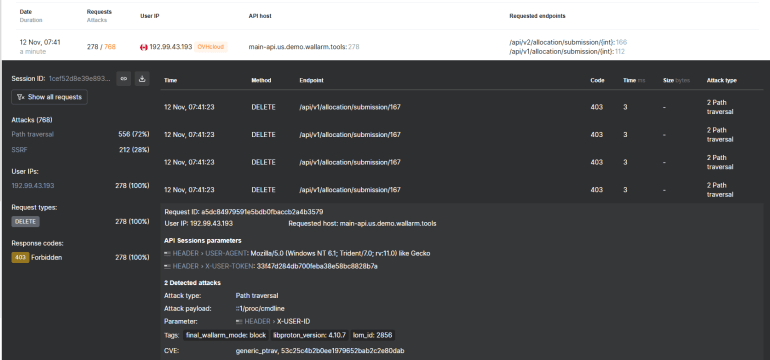
Task: Select user IP 192.99.43.193 in sidebar
Action: pos(33,186)
